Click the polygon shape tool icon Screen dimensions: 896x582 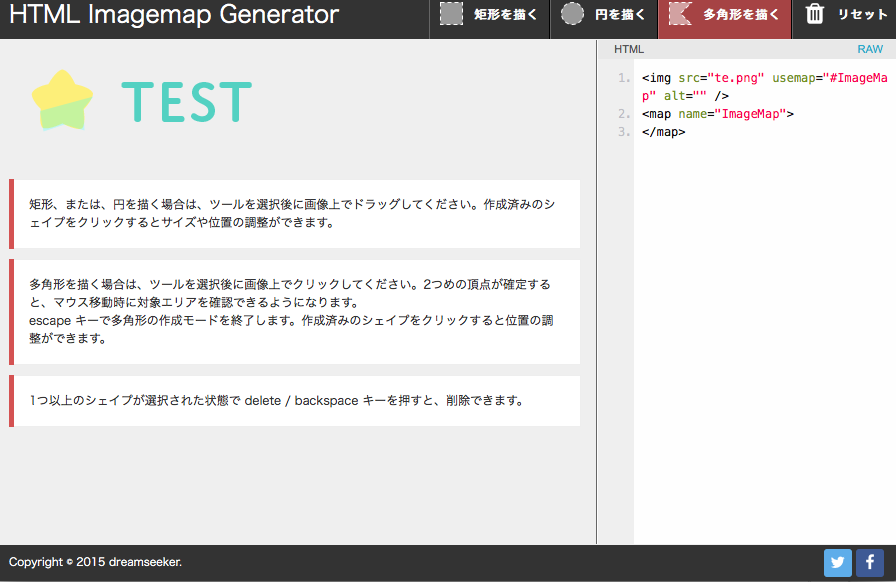click(680, 14)
